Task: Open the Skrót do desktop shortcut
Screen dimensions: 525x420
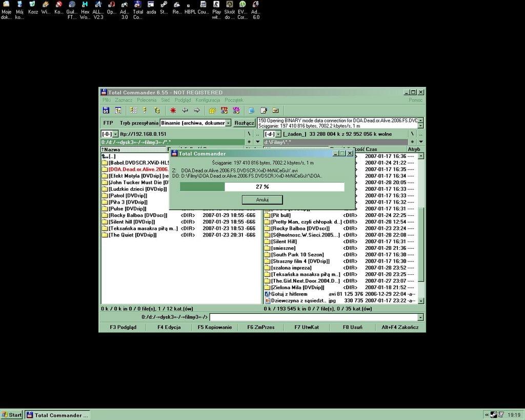Action: point(229,10)
